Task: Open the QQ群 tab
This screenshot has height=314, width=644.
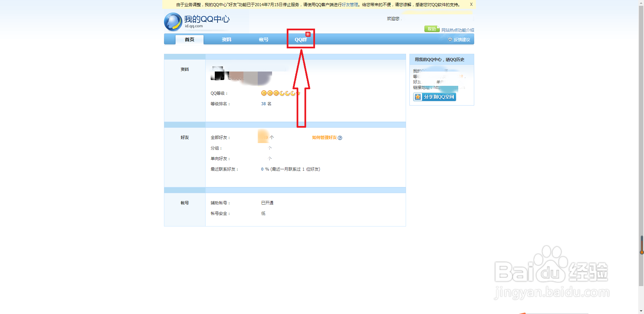Action: 301,40
